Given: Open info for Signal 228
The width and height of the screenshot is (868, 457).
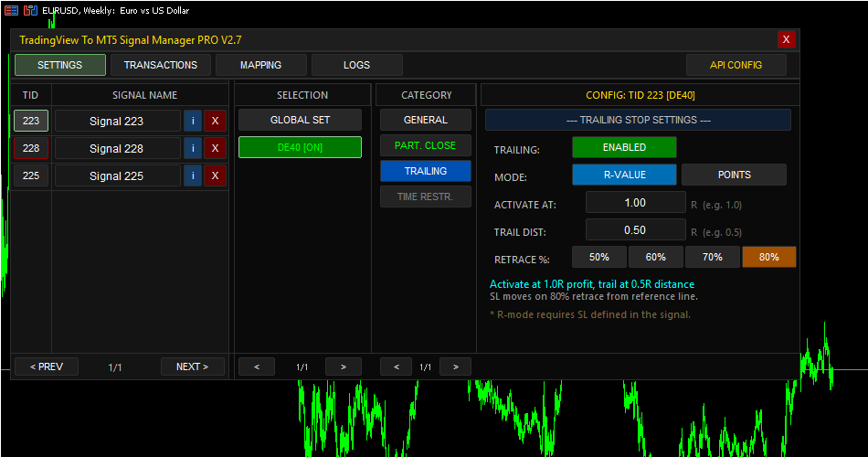Looking at the screenshot, I should click(193, 148).
